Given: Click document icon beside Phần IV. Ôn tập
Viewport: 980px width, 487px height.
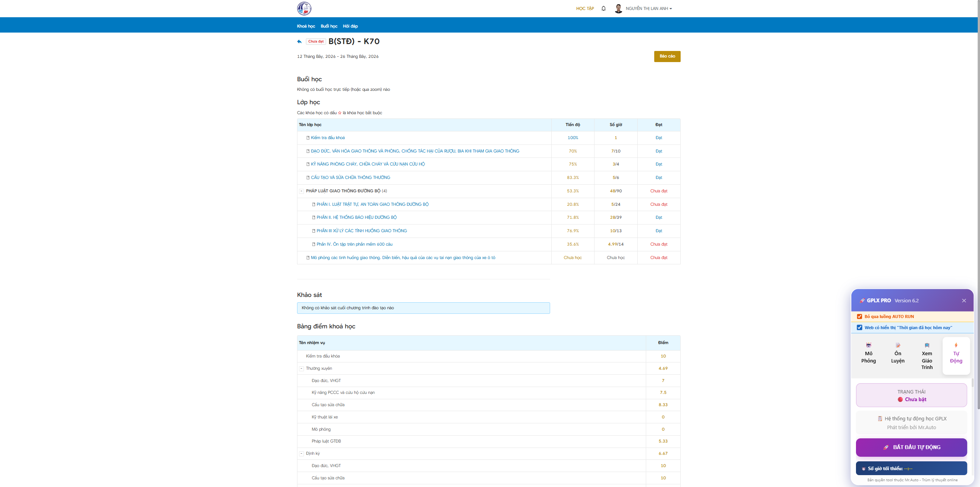Looking at the screenshot, I should [x=314, y=244].
